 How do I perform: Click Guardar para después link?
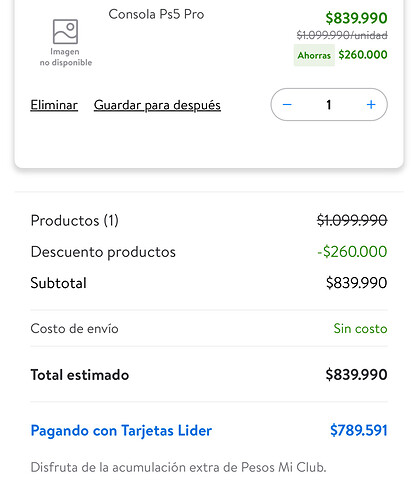(x=157, y=105)
